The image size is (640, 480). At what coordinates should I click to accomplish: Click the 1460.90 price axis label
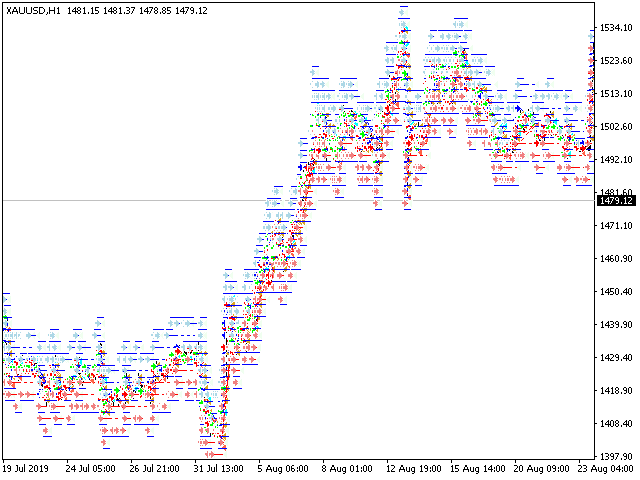(x=616, y=259)
